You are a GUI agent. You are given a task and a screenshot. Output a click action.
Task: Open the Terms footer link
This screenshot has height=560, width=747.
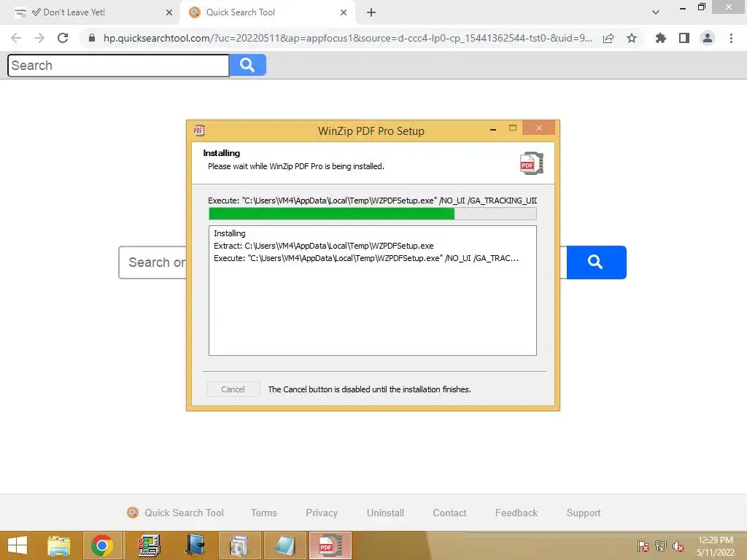point(264,513)
